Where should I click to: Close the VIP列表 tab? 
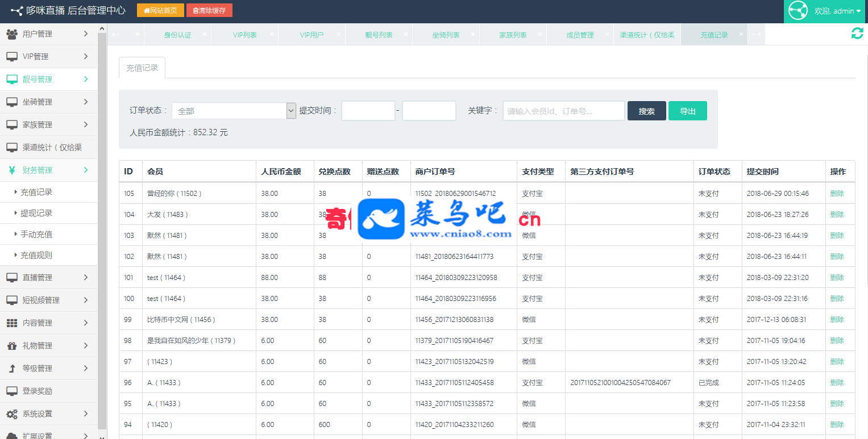(x=271, y=34)
